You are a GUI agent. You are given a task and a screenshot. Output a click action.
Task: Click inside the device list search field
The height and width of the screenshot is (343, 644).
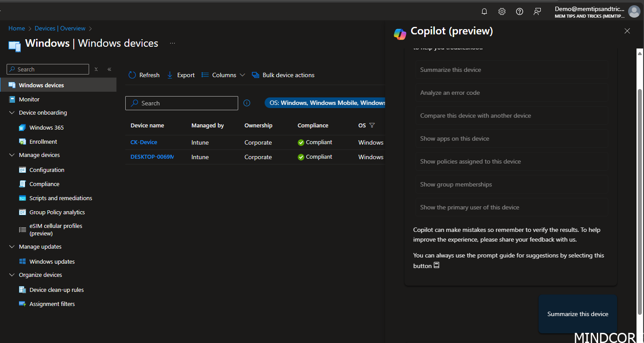181,103
